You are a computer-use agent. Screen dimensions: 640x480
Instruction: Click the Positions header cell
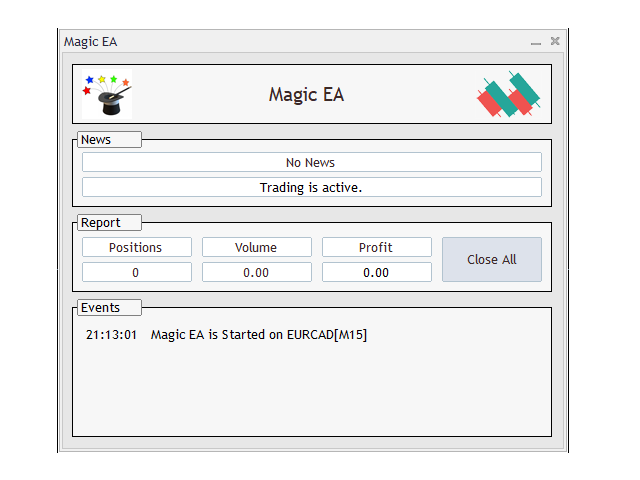(x=137, y=247)
